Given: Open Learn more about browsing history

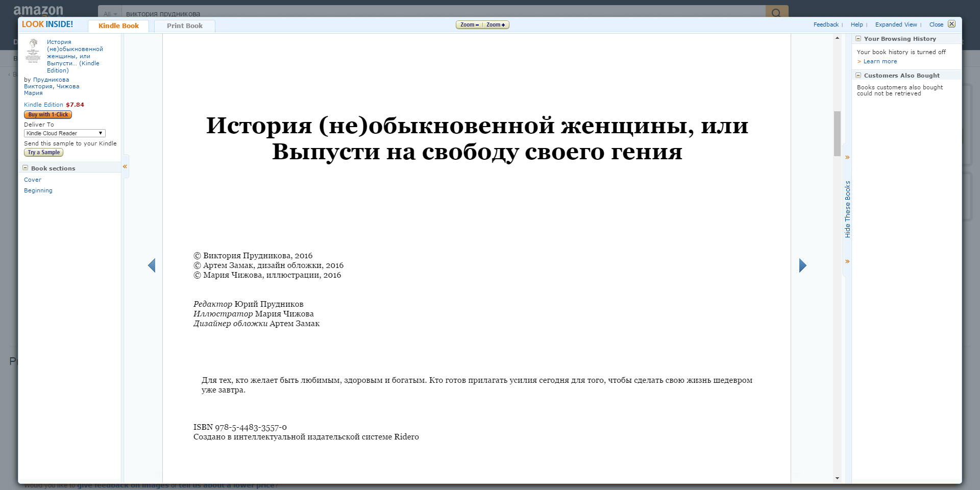Looking at the screenshot, I should [880, 61].
